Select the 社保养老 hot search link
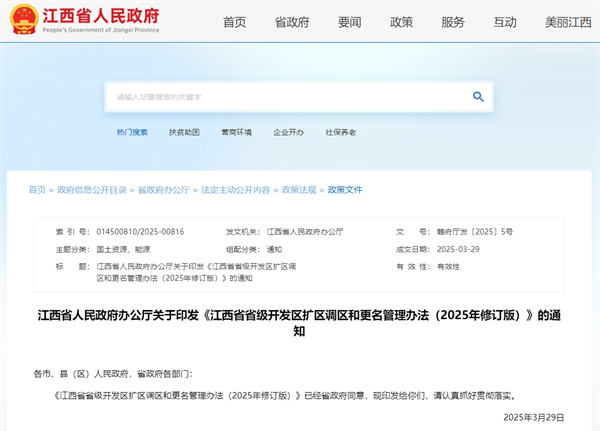600x431 pixels. click(340, 132)
